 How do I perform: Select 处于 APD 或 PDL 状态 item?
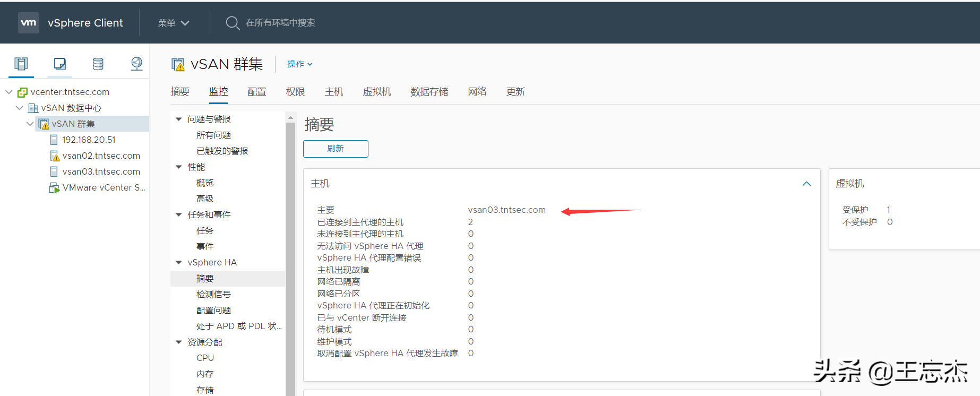pos(239,326)
